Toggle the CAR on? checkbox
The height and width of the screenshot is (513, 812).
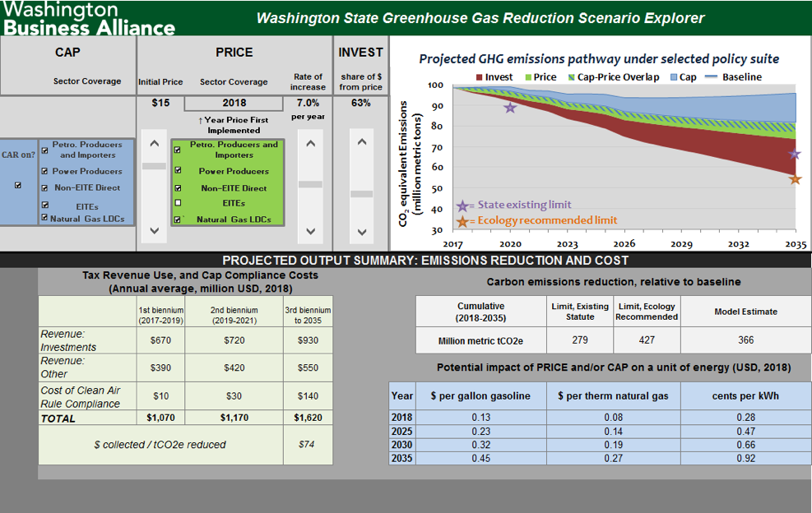pos(18,185)
